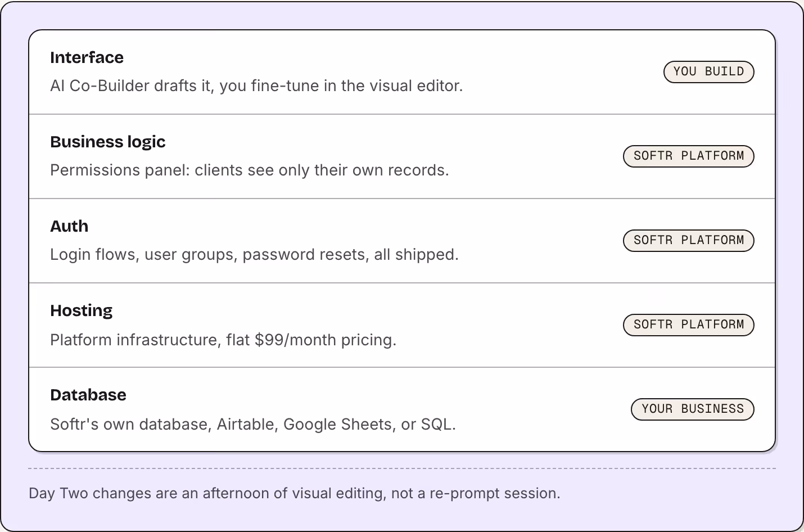804x532 pixels.
Task: Click the "Auth" heading
Action: click(x=69, y=226)
